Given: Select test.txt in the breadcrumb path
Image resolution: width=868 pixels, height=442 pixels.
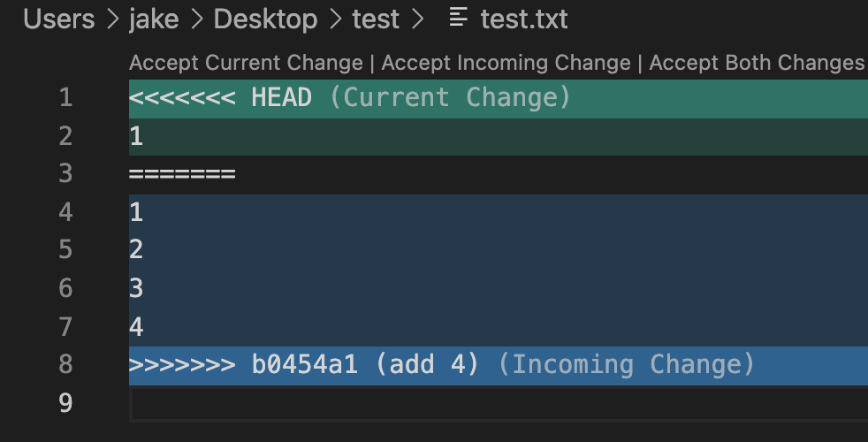Looking at the screenshot, I should (x=523, y=19).
